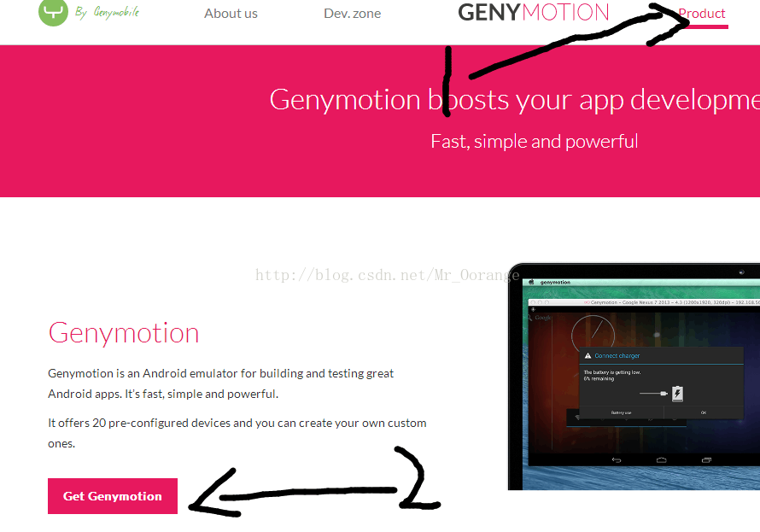Click OK in the Connect charger dialog
Image resolution: width=760 pixels, height=532 pixels.
coord(704,412)
